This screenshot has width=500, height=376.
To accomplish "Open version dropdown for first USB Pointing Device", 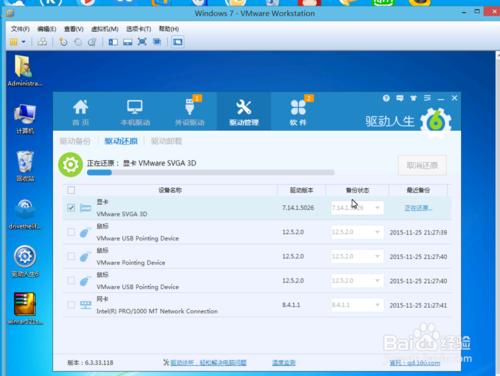I will [357, 232].
